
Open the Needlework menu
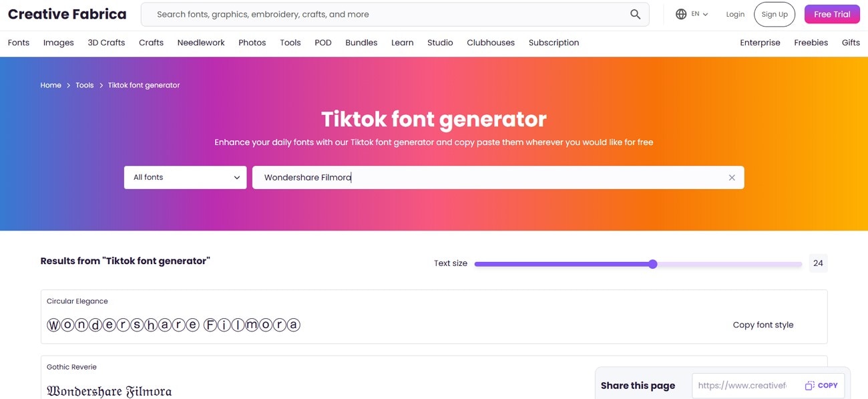(x=201, y=43)
